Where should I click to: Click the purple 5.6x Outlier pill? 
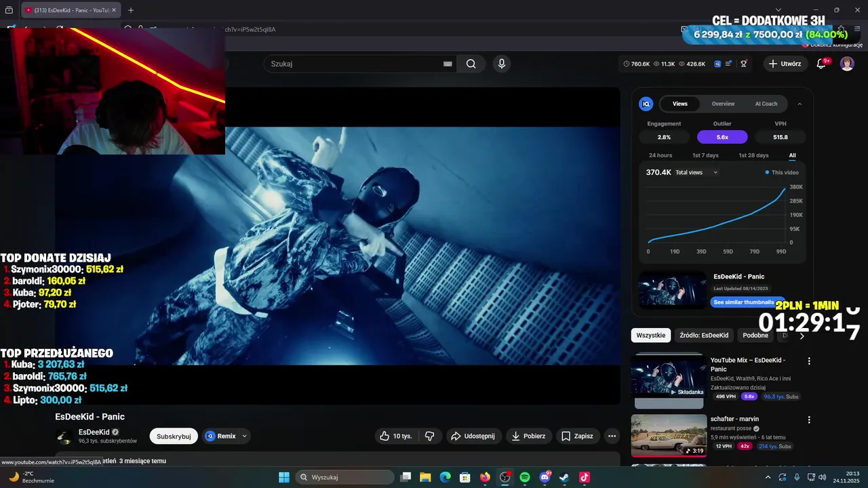722,137
